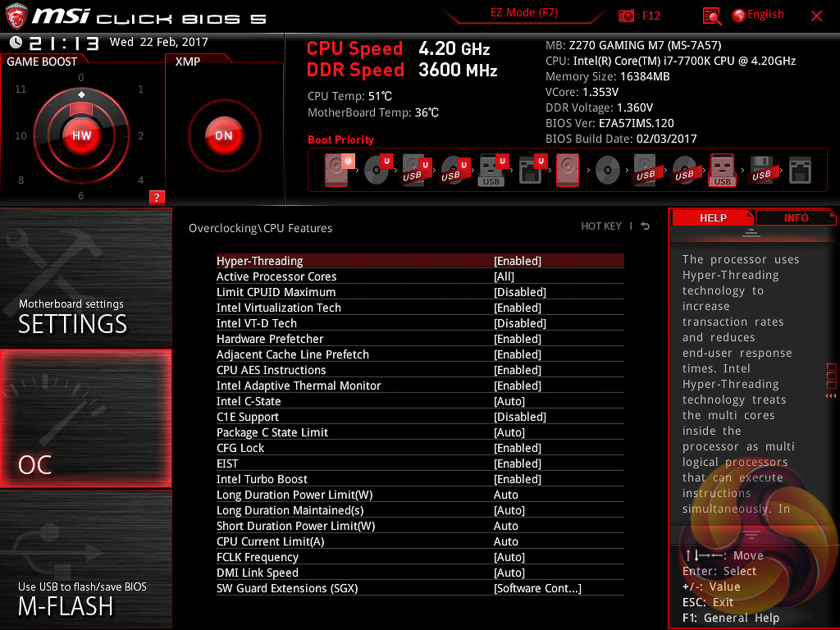The image size is (840, 630).
Task: Switch to the HELP tab
Action: pos(713,217)
